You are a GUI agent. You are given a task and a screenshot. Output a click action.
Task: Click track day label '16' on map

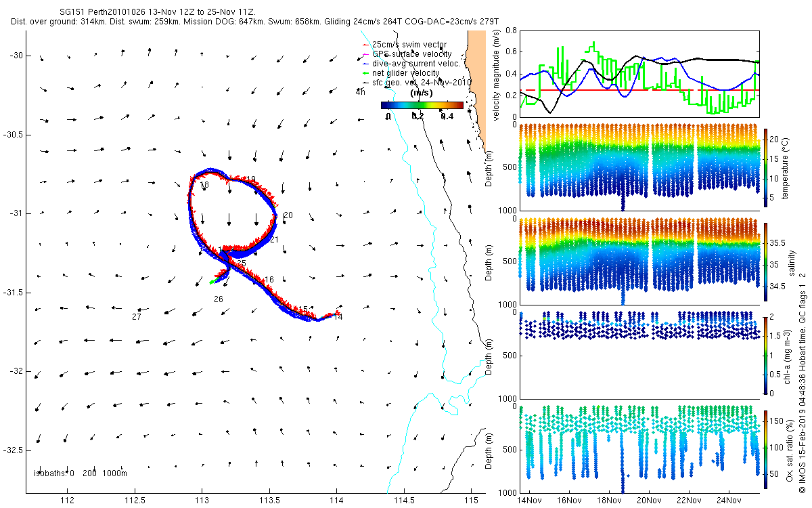(x=269, y=280)
